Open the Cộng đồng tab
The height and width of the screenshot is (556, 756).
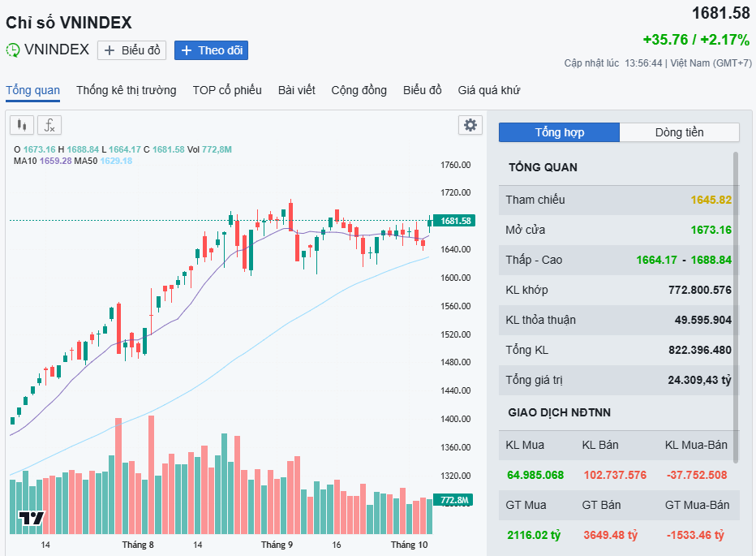(359, 90)
